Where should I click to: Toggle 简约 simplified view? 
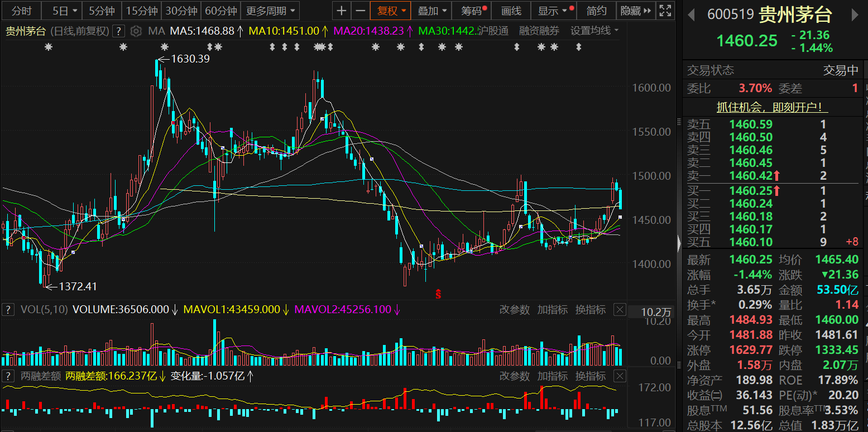click(597, 11)
